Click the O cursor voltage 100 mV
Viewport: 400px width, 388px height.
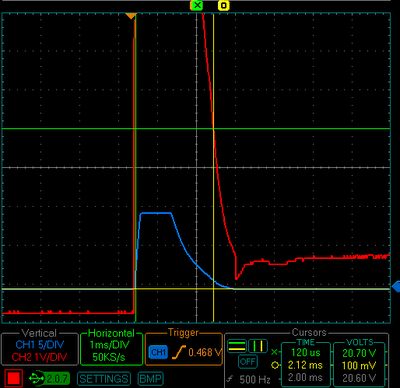tap(359, 365)
